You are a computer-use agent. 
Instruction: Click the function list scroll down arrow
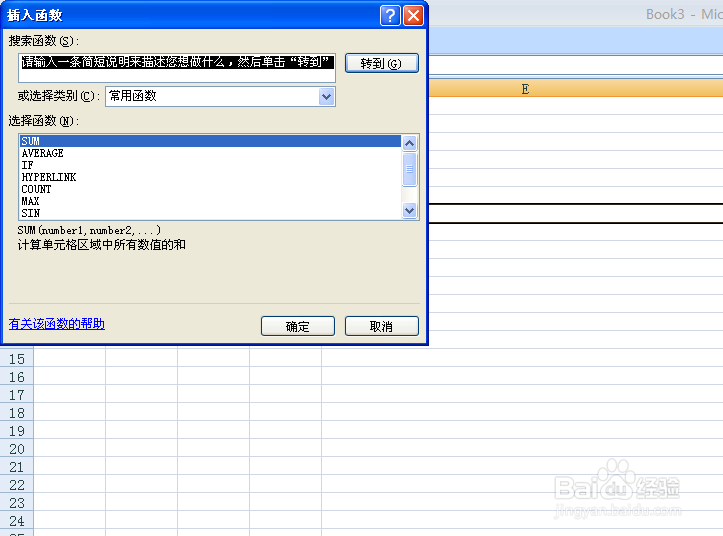click(x=409, y=211)
